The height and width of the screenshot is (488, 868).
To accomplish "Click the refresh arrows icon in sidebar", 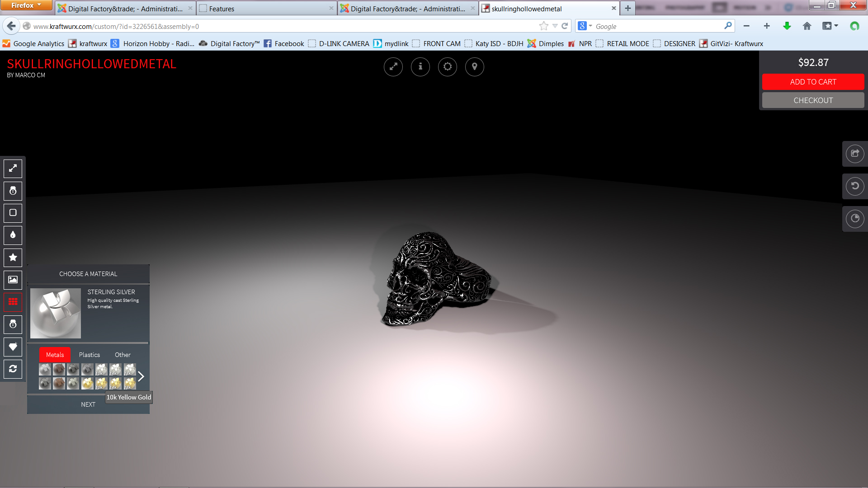I will pyautogui.click(x=13, y=369).
